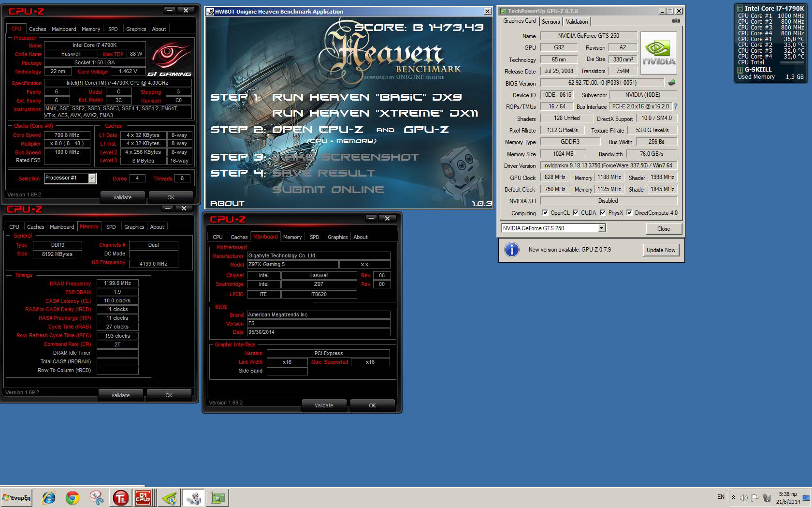Open the red T taskbar application
The height and width of the screenshot is (508, 812).
120,497
